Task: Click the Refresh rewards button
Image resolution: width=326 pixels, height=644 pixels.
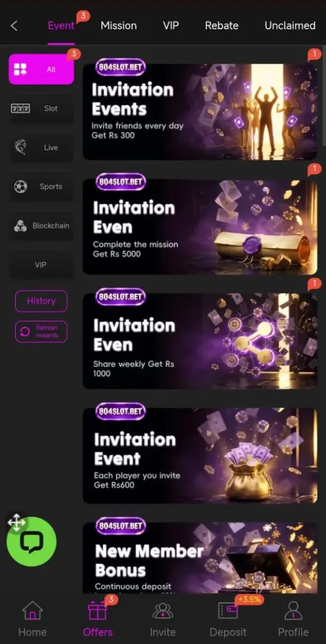Action: [41, 331]
